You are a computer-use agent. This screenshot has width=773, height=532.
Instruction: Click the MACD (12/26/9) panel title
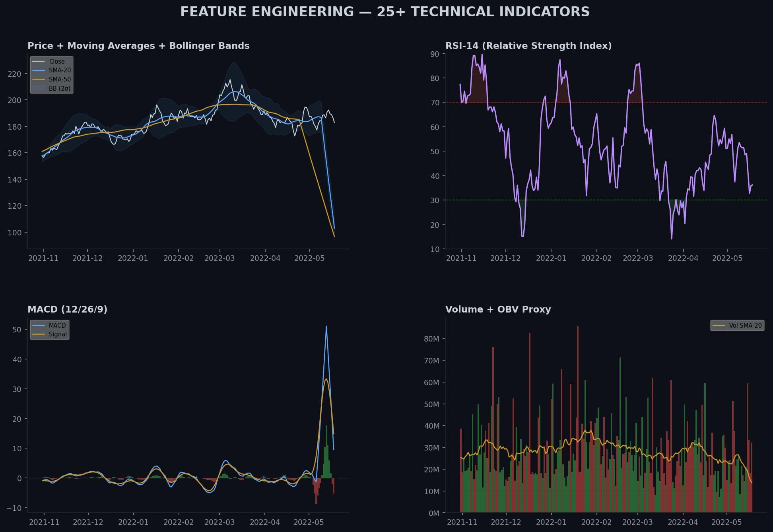(x=68, y=309)
